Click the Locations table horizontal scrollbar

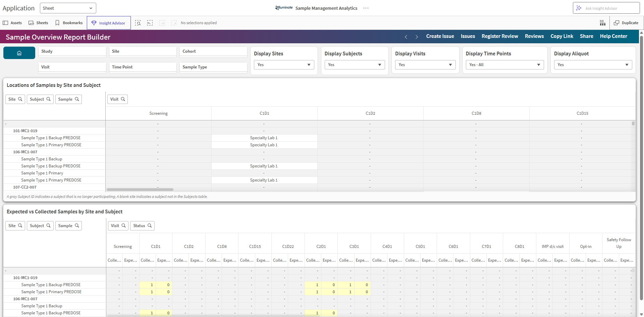coord(140,190)
